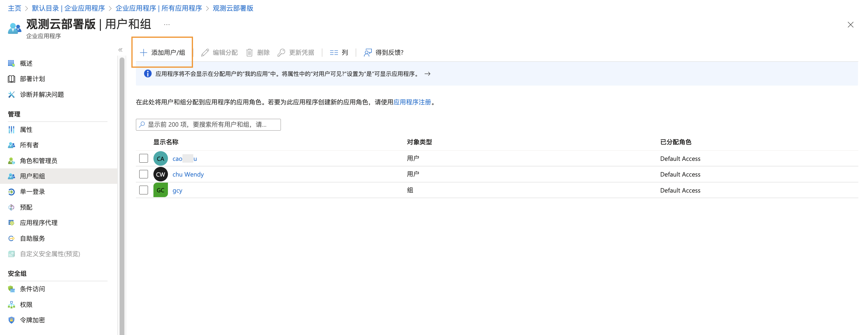Click the 显示名称 column header
This screenshot has width=868, height=335.
point(166,142)
